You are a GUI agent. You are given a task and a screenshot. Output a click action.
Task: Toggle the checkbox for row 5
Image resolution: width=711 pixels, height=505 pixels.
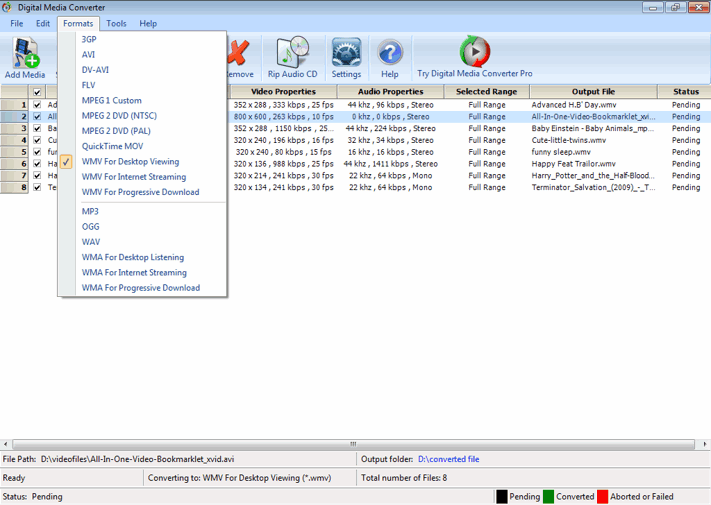(38, 152)
